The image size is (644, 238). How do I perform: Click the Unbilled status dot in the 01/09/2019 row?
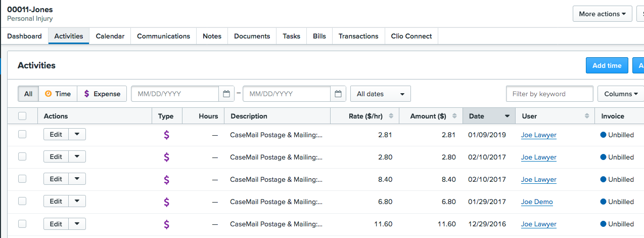pos(603,135)
